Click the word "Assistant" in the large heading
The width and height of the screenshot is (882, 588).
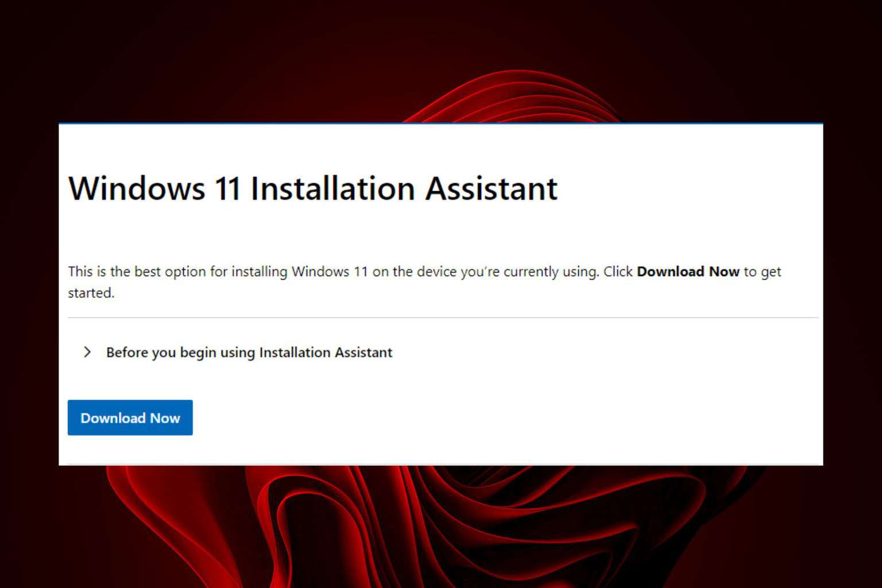tap(491, 188)
